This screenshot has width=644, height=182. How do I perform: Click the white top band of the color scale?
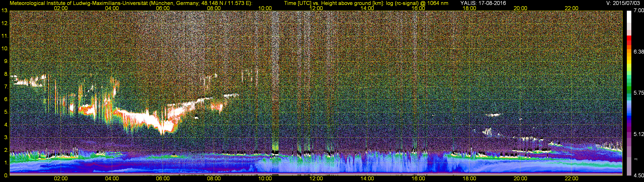click(629, 17)
